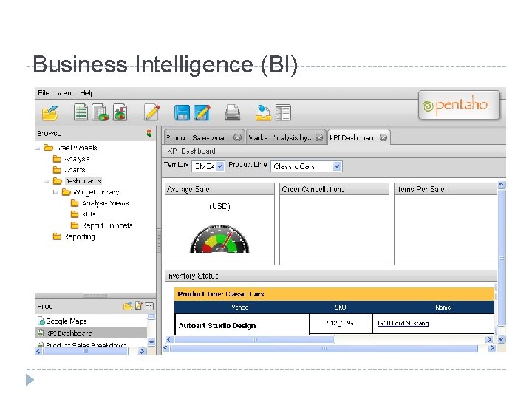Click the New Report toolbar icon
532x399 pixels.
click(x=81, y=112)
